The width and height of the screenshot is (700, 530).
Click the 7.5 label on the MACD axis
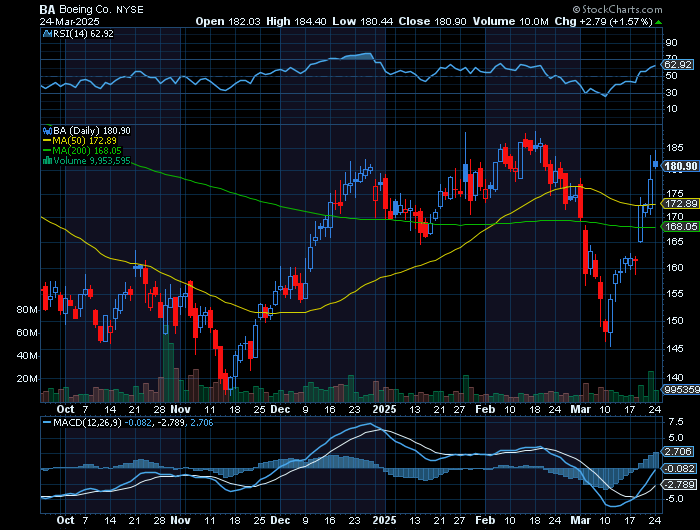[676, 422]
